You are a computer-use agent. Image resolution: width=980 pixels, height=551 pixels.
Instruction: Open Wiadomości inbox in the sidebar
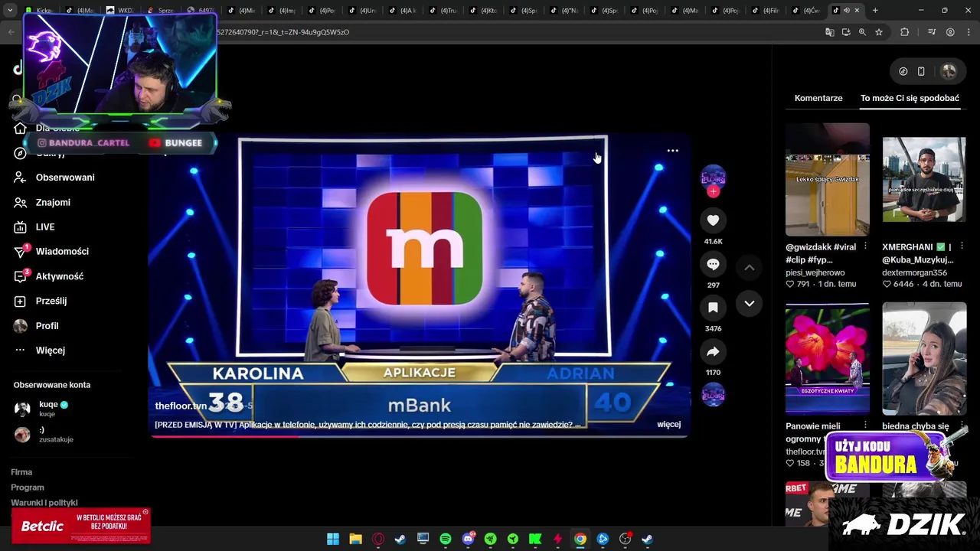point(62,252)
